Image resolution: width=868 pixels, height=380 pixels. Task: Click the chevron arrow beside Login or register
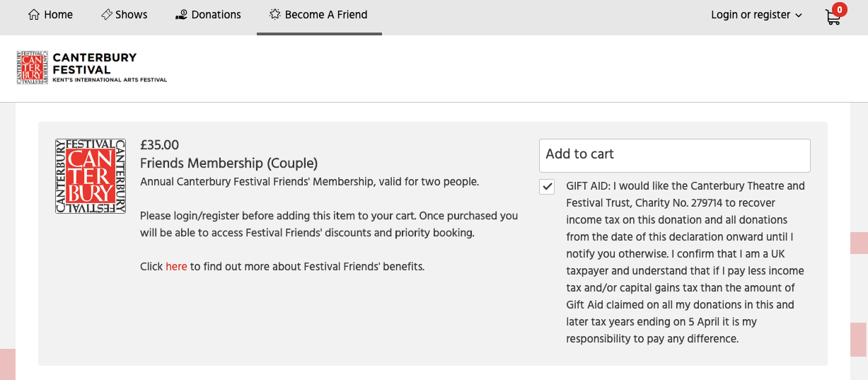(799, 16)
